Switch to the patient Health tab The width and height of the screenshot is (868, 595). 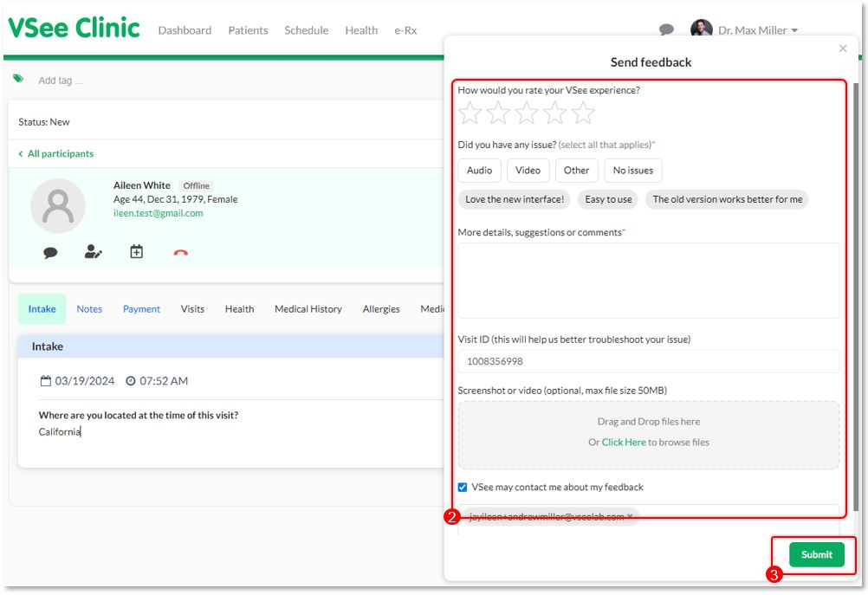(240, 309)
